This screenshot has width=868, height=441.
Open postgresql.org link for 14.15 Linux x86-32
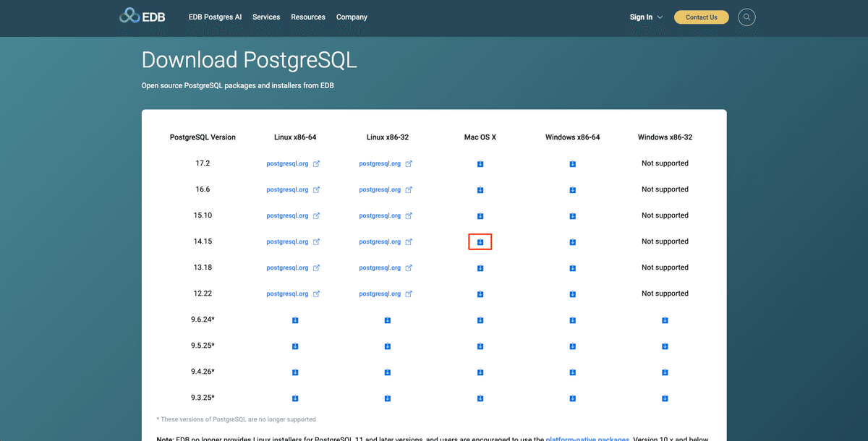(386, 241)
